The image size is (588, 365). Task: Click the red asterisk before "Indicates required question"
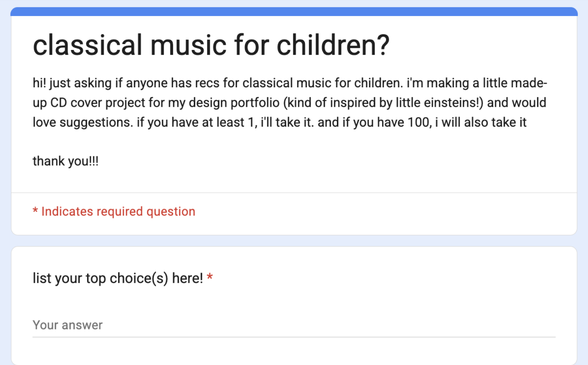point(35,211)
